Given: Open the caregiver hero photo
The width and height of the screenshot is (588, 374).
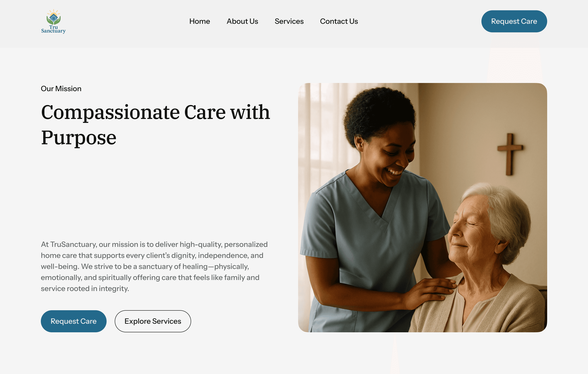Looking at the screenshot, I should (422, 207).
